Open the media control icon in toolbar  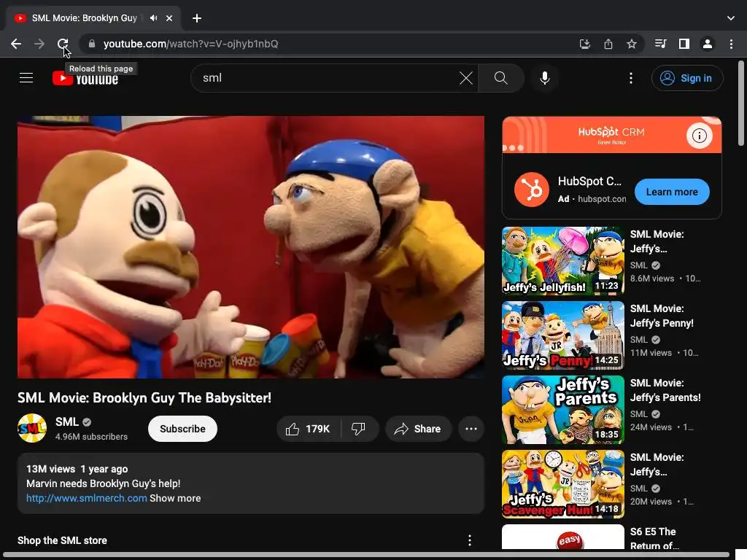click(660, 44)
